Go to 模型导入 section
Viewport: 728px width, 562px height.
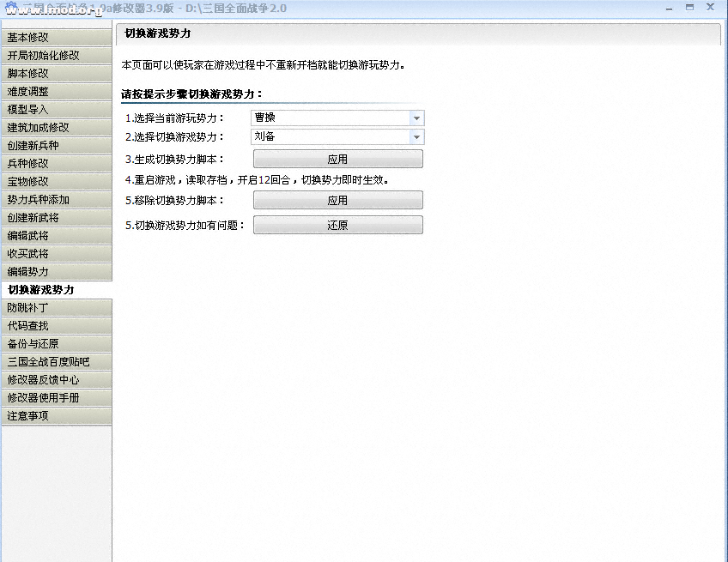pos(56,110)
